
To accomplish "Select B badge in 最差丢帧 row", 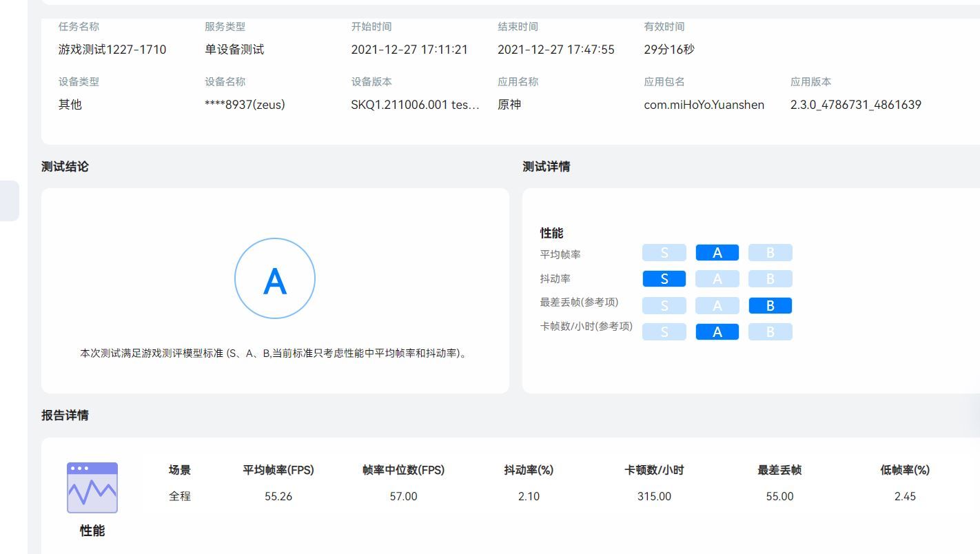I will point(770,306).
